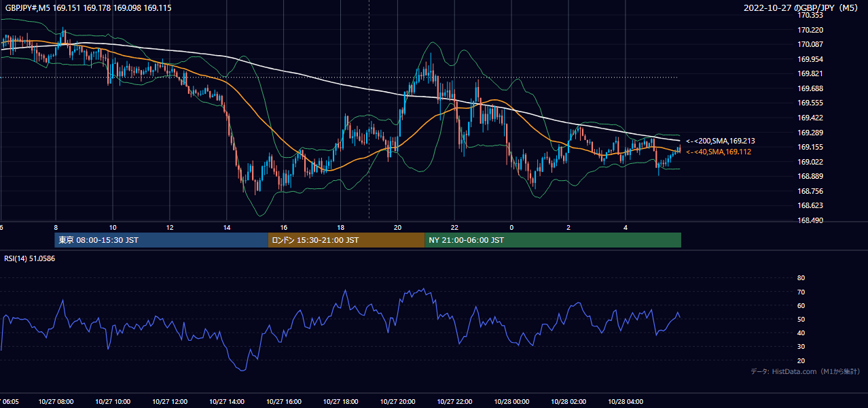Click price axis value 168.889
Viewport: 868px width, 408px height.
[810, 176]
